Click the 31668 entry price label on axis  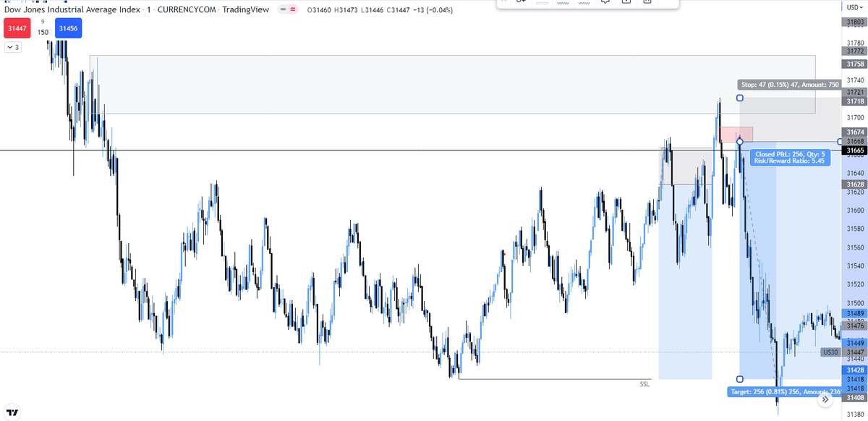point(854,141)
